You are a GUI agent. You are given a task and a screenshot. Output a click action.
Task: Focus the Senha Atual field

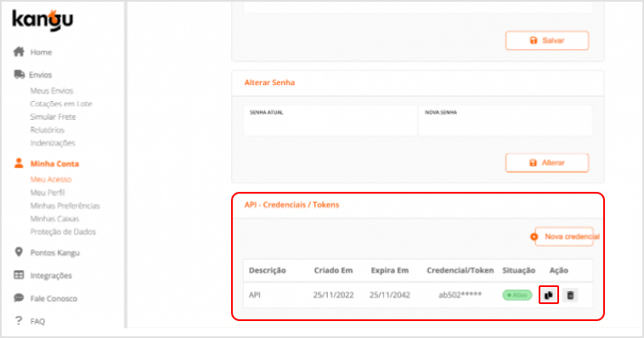pyautogui.click(x=330, y=121)
